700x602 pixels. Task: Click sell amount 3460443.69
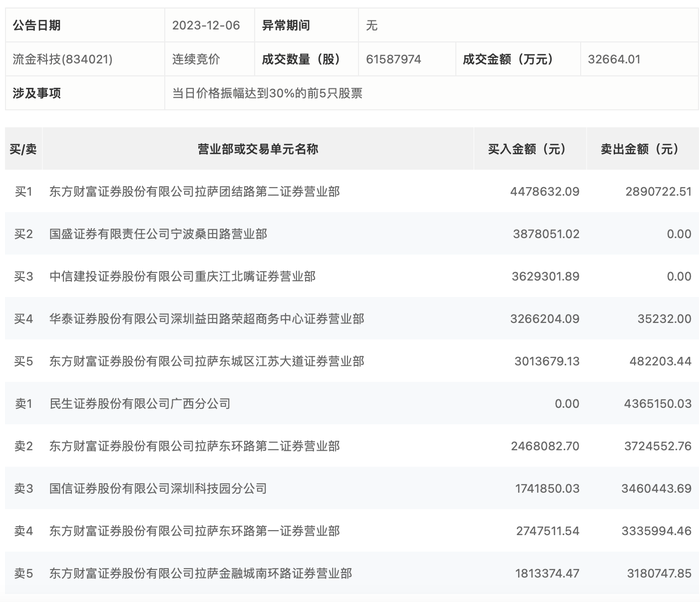coord(656,489)
